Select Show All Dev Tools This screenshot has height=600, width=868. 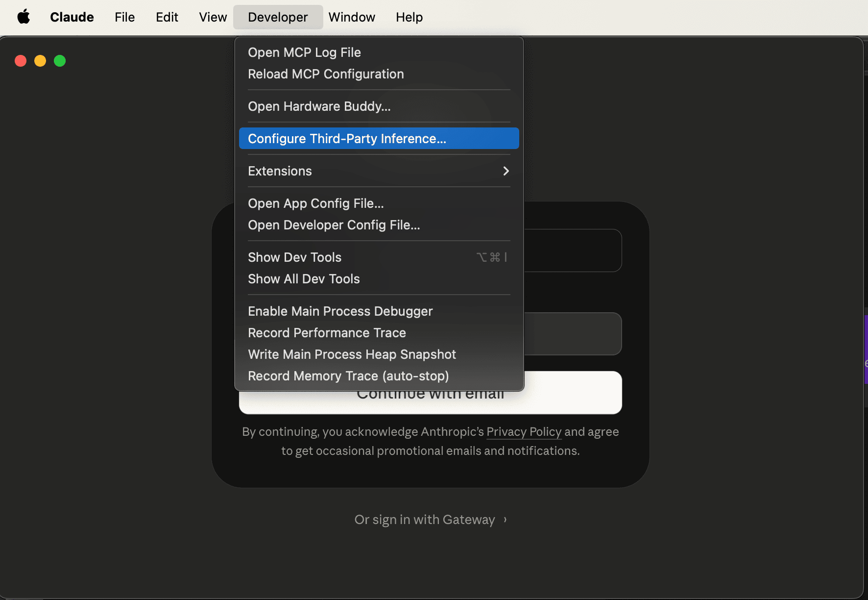(x=379, y=279)
